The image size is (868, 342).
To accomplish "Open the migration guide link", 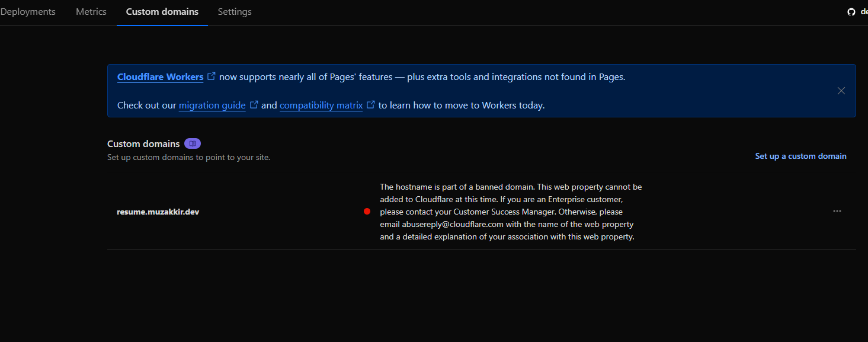I will tap(212, 106).
